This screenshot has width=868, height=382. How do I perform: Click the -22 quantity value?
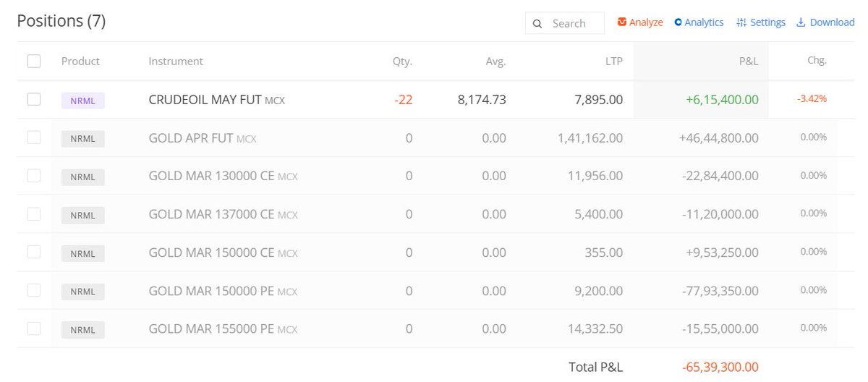(404, 100)
